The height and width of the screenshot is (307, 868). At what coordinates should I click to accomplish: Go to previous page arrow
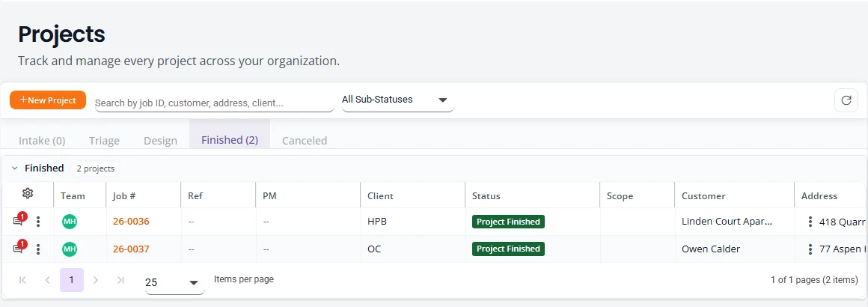coord(48,280)
